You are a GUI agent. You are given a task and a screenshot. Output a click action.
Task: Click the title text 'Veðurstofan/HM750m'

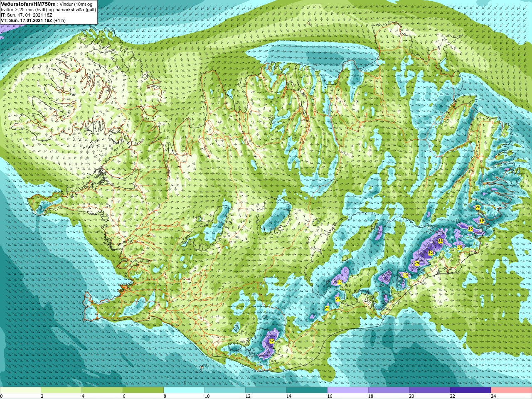[x=28, y=4]
